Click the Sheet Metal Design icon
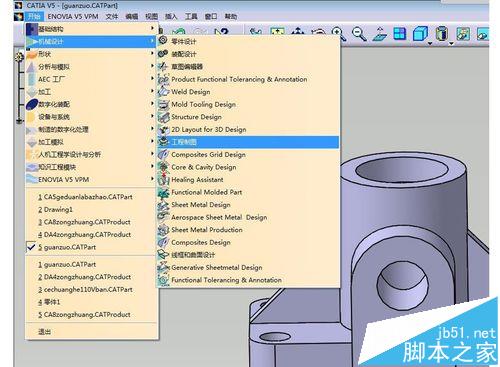Viewport: 500px width, 367px height. pos(163,205)
